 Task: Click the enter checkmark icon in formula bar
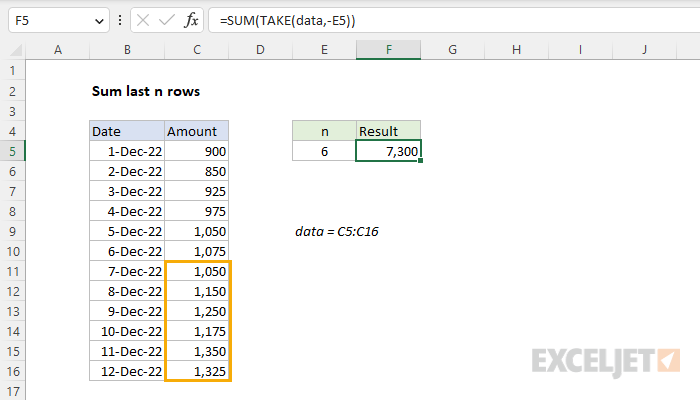[167, 21]
